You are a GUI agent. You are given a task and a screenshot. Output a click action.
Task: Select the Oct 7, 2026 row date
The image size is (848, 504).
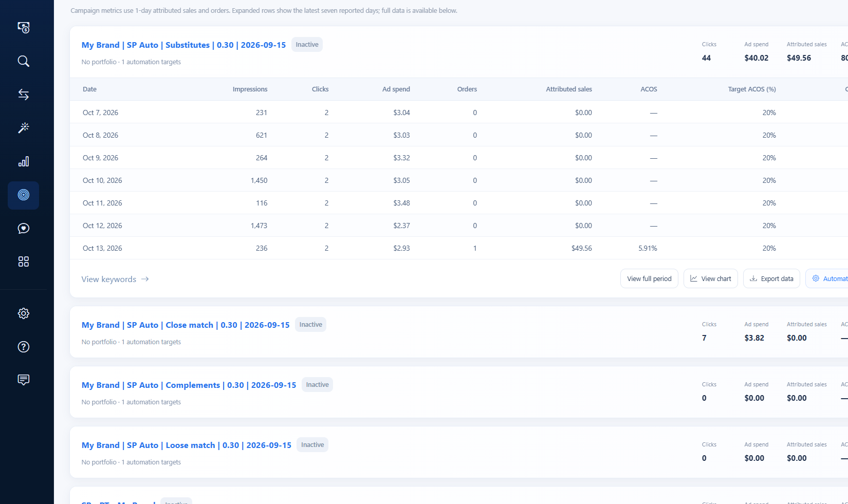point(100,113)
